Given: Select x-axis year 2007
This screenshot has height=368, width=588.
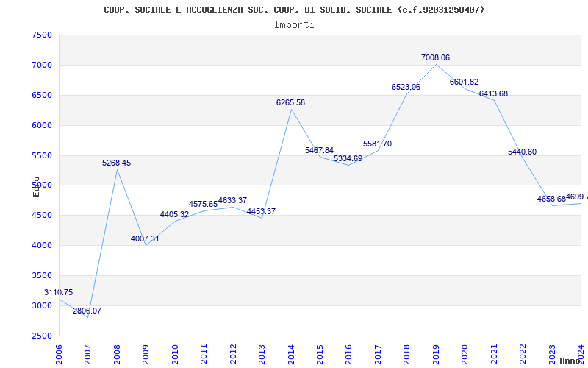Looking at the screenshot, I should point(87,354).
